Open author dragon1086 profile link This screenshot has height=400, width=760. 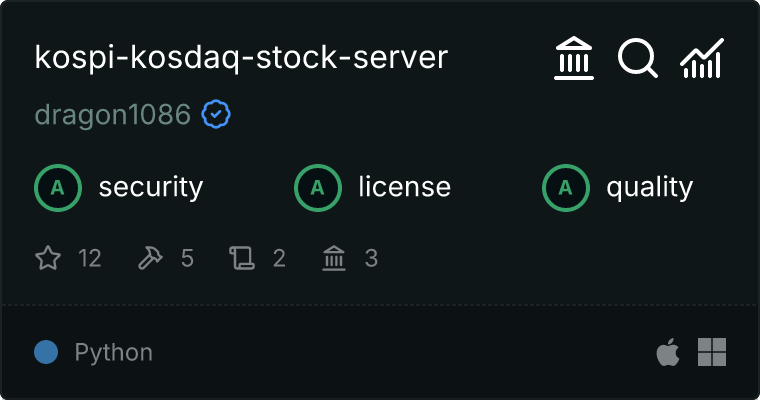point(112,115)
